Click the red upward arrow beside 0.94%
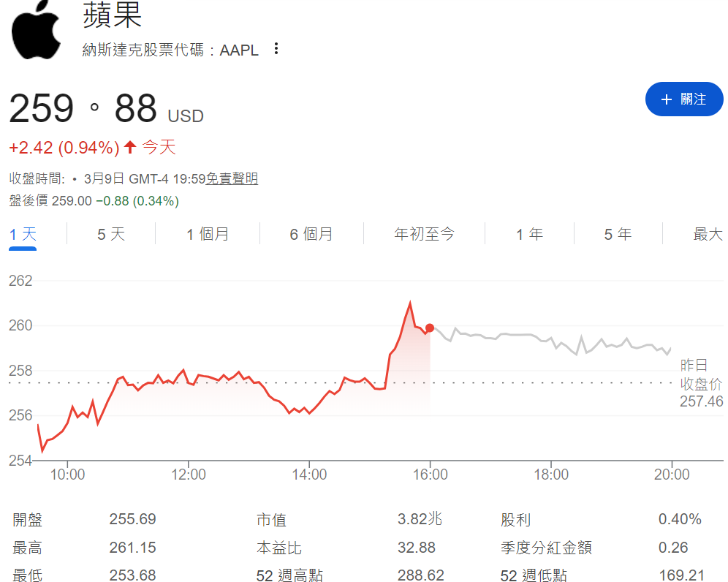The height and width of the screenshot is (582, 728). (129, 147)
